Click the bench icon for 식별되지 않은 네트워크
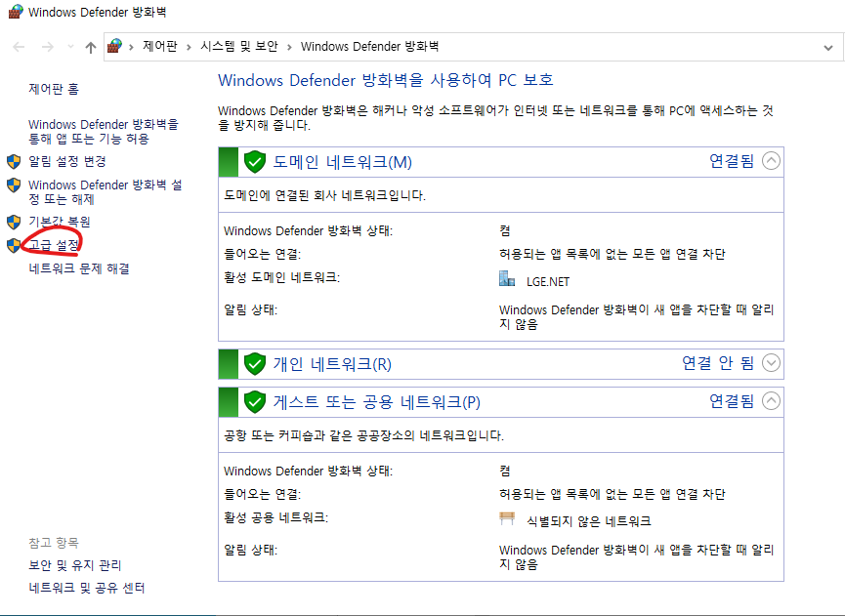845x616 pixels. pos(507,518)
